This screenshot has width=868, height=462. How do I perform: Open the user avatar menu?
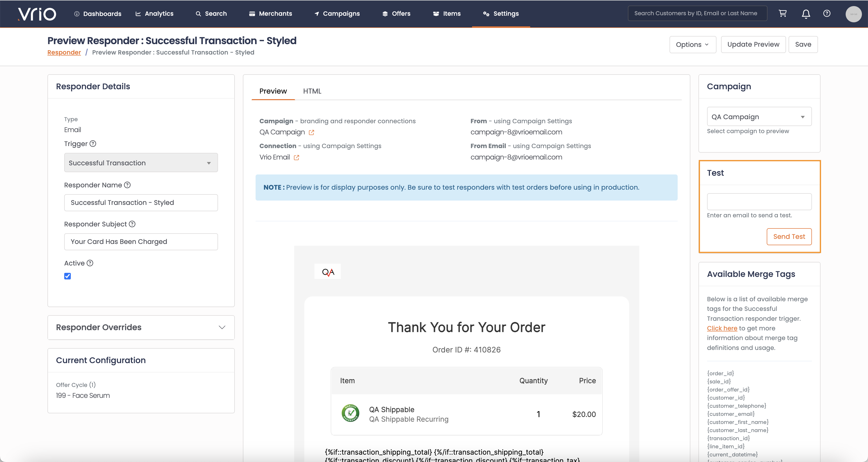coord(854,14)
